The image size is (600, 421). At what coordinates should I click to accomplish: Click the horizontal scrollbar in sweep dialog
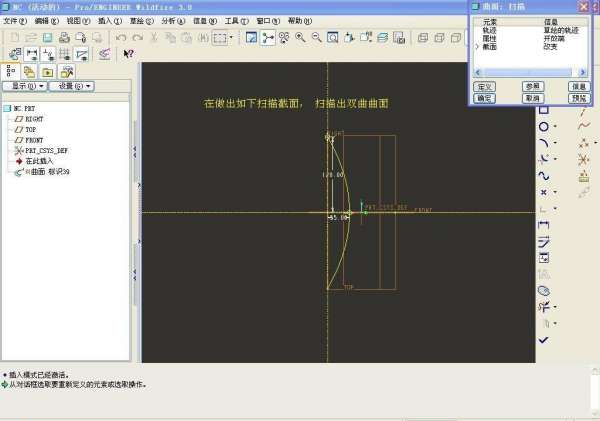(x=530, y=72)
